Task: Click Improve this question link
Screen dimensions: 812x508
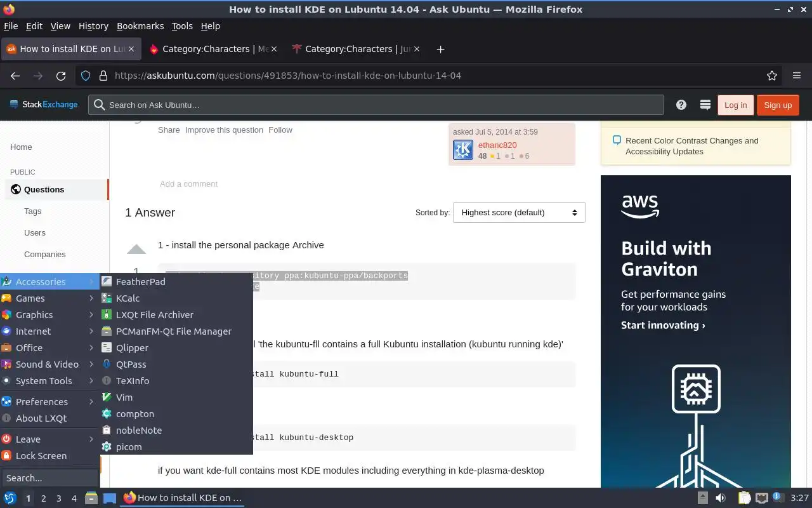Action: [224, 130]
